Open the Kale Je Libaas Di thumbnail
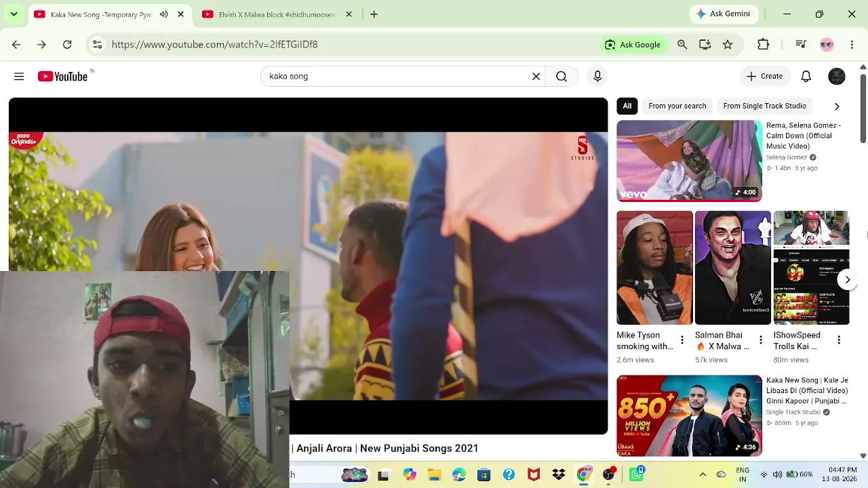 click(x=689, y=415)
